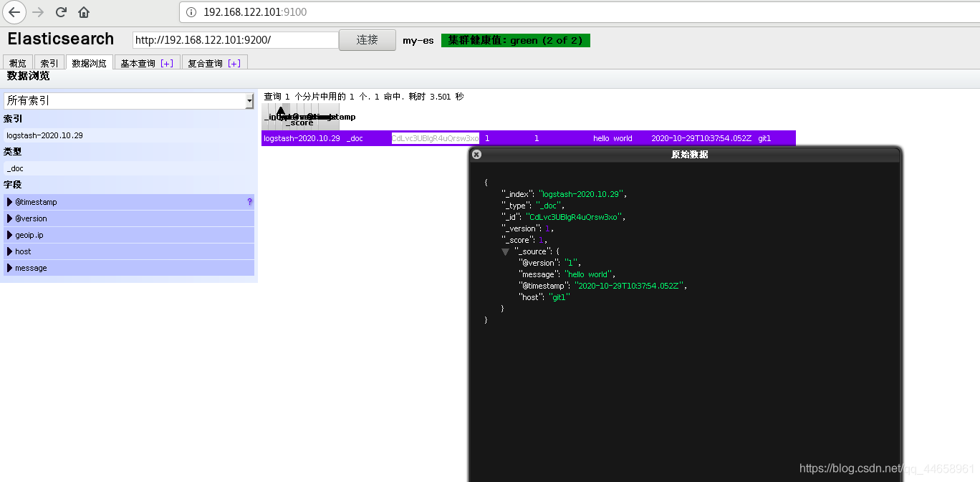Click the hello world message cell
This screenshot has width=980, height=482.
point(612,138)
